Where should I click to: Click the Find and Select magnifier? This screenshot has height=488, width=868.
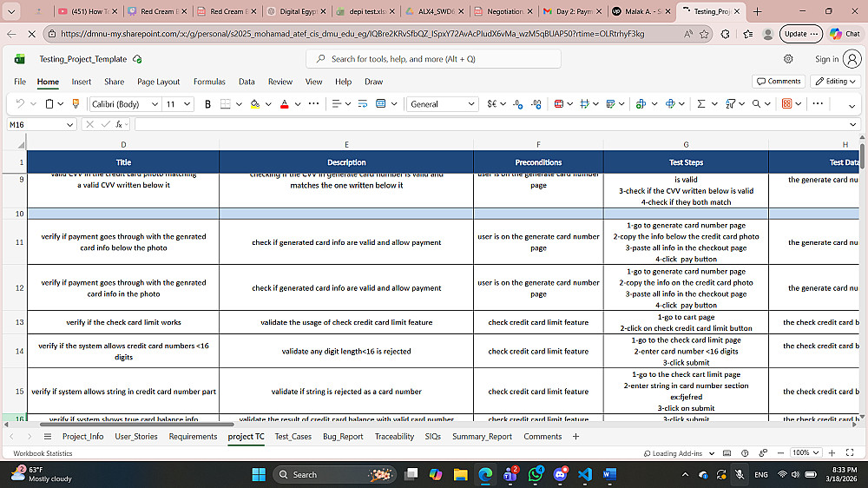(x=756, y=103)
